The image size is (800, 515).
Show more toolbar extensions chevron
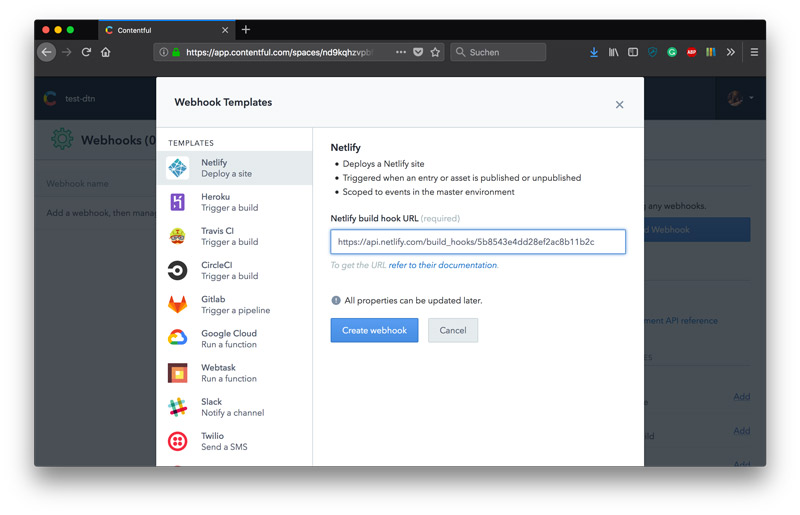[731, 52]
